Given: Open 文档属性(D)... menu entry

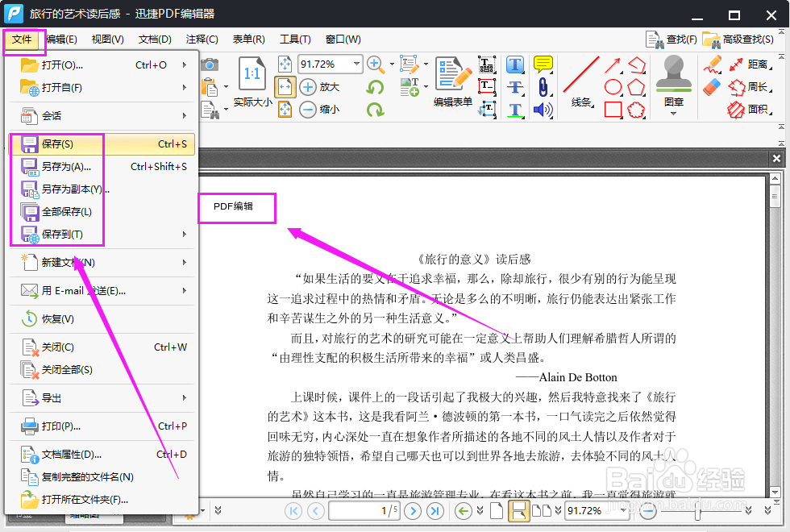Looking at the screenshot, I should coord(102,455).
